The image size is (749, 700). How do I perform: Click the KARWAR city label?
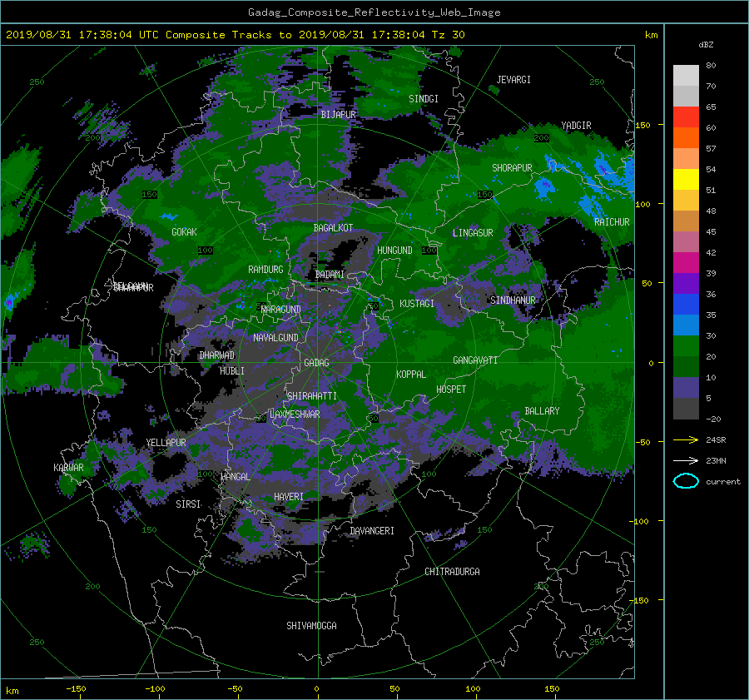point(68,468)
